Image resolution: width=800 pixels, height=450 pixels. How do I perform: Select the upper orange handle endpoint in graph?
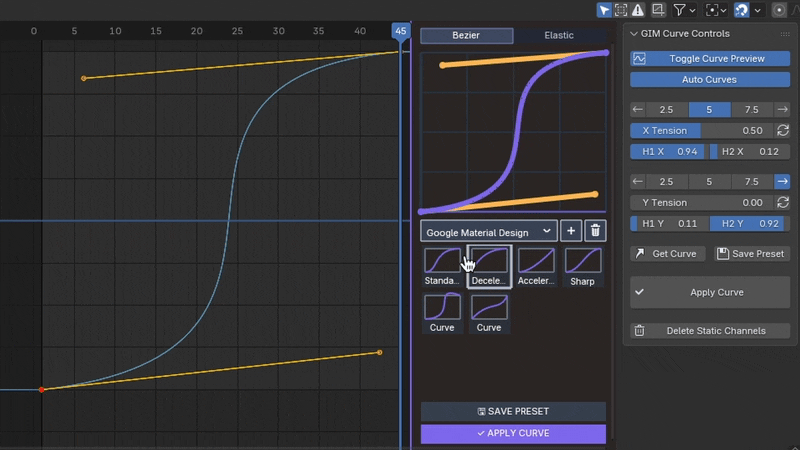[x=84, y=78]
